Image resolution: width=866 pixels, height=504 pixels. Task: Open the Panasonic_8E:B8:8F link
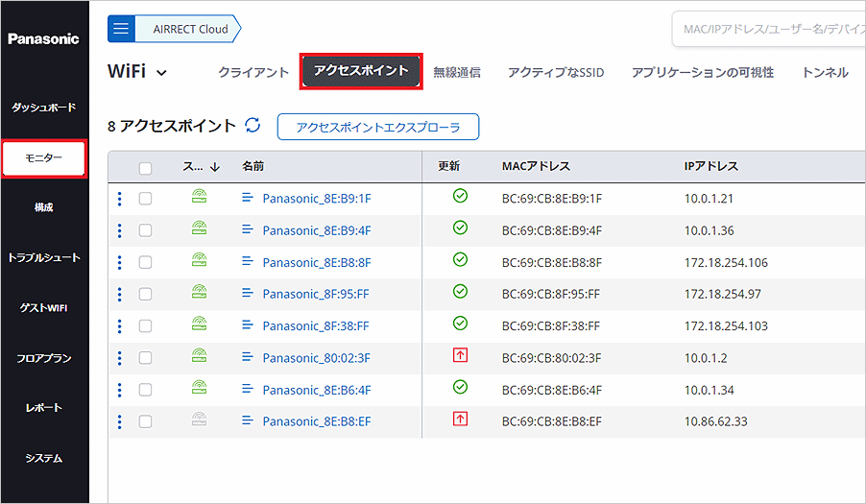click(317, 263)
